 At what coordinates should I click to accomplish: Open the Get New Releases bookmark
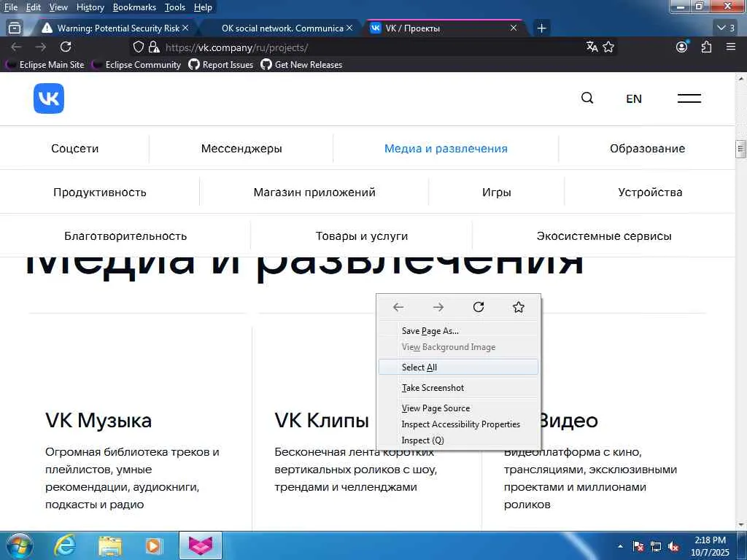pos(301,65)
